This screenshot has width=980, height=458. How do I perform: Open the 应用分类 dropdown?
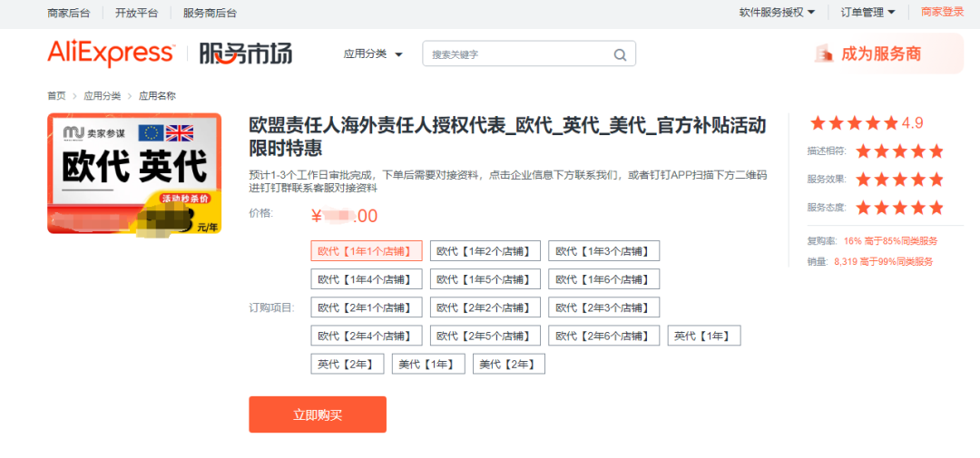point(373,54)
